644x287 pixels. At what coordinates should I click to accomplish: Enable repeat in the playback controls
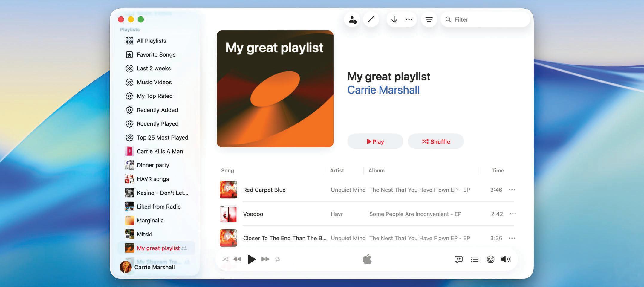pos(278,259)
